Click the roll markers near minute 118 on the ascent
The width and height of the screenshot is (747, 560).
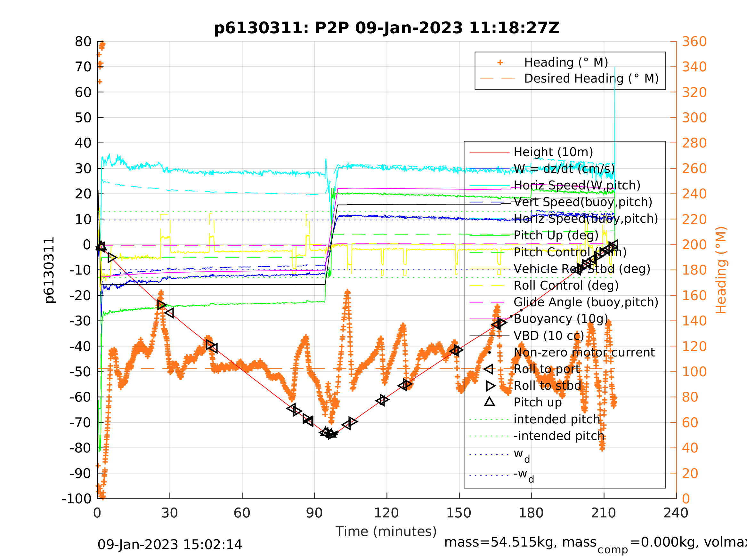point(382,400)
